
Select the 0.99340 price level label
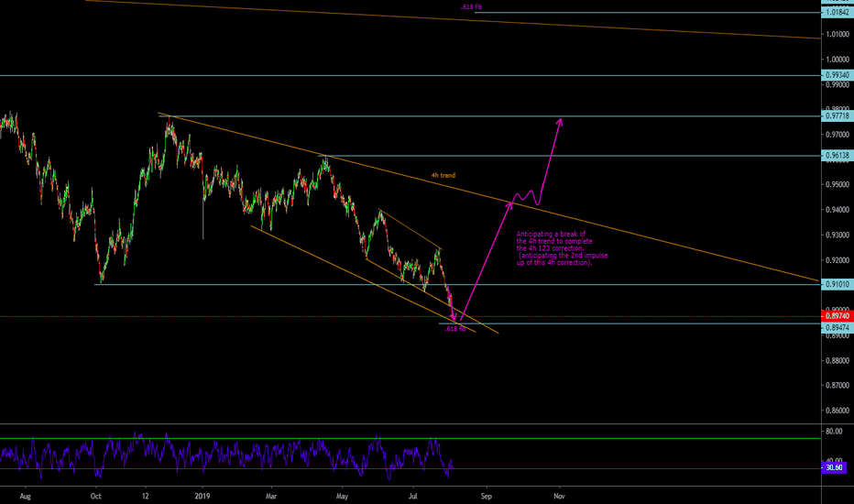838,75
